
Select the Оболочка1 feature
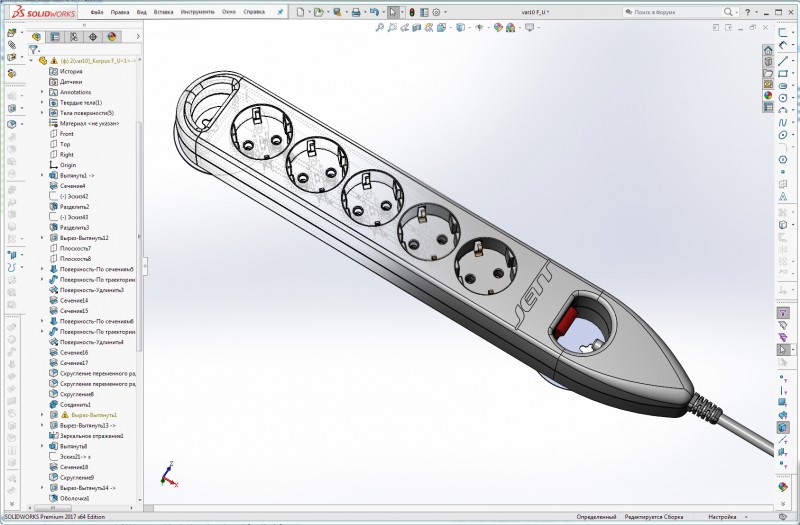coord(74,498)
